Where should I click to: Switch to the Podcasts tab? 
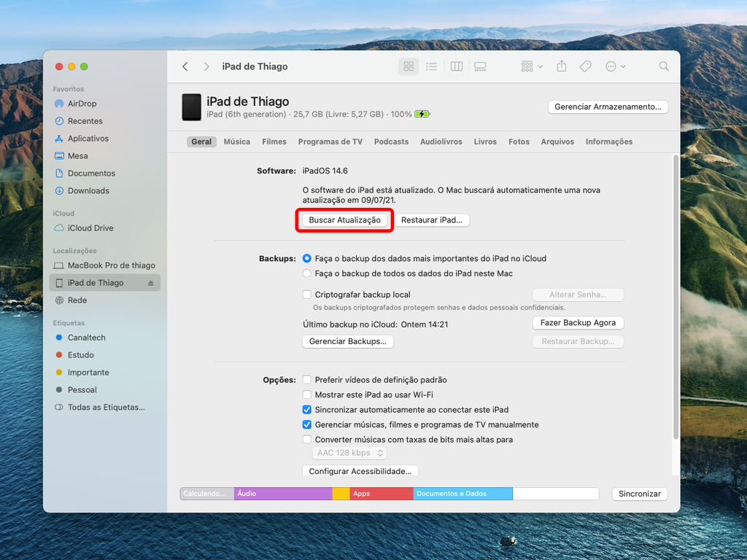coord(391,141)
